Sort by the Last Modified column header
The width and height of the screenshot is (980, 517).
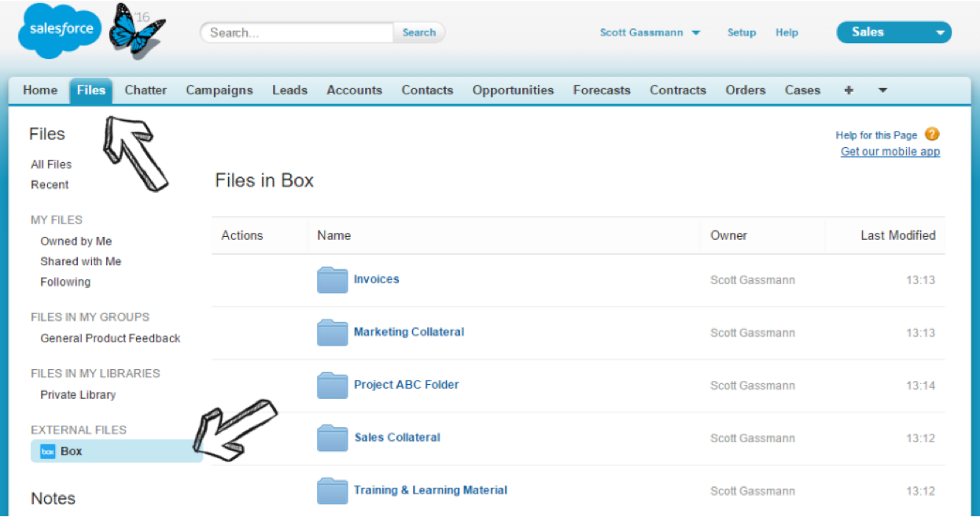[897, 235]
